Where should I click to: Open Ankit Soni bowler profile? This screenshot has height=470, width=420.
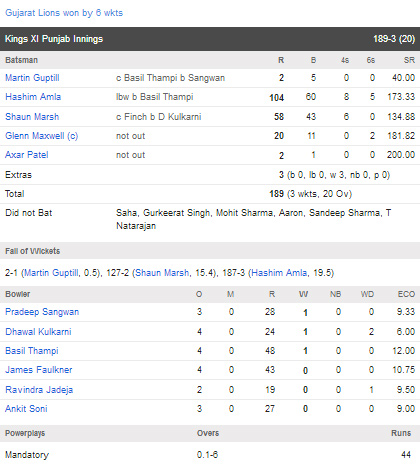(x=26, y=409)
